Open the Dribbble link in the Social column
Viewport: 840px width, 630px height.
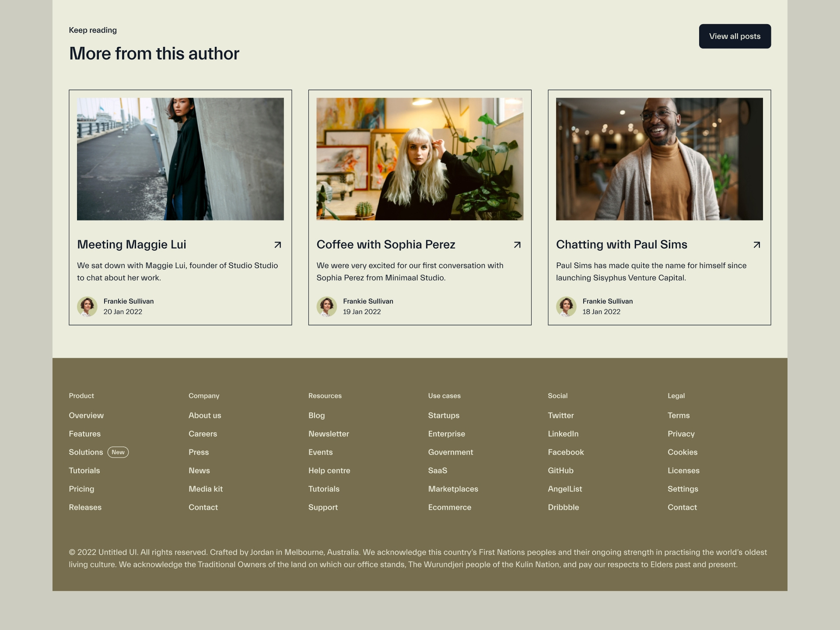(563, 507)
